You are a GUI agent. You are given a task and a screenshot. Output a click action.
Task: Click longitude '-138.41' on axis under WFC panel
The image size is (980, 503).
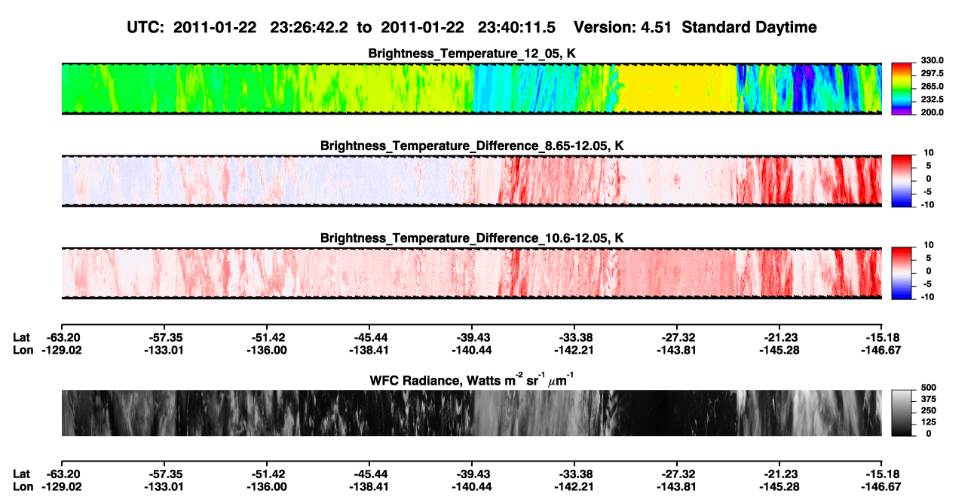click(x=369, y=487)
